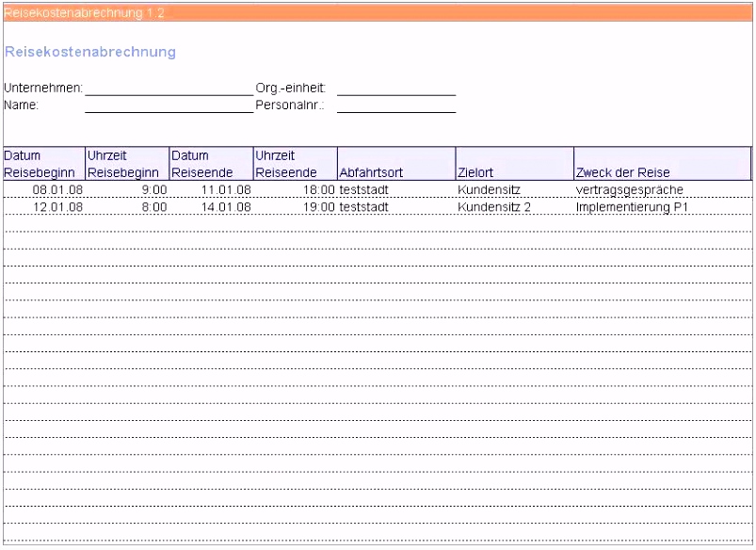Click the vertragsgespräche purpose cell

coord(663,189)
